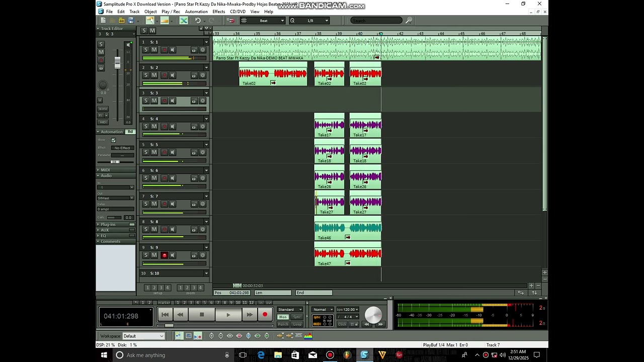This screenshot has height=362, width=644.
Task: Click the mono button in Track Editor
Action: 103,109
